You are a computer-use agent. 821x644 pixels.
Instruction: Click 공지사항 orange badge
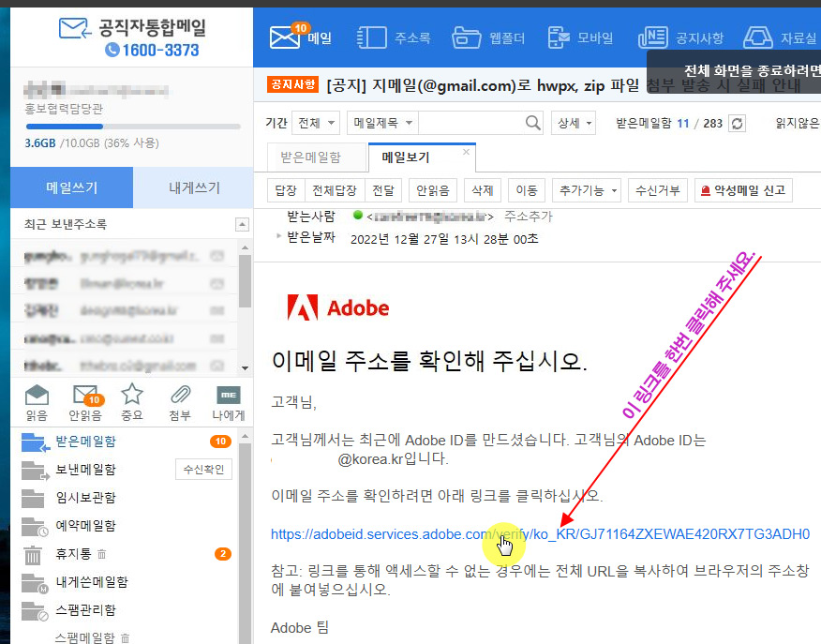(x=292, y=84)
